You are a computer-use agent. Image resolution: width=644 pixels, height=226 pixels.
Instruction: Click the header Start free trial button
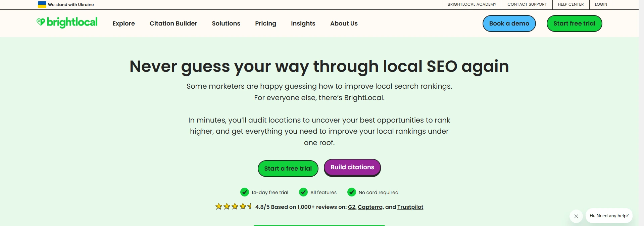coord(575,24)
